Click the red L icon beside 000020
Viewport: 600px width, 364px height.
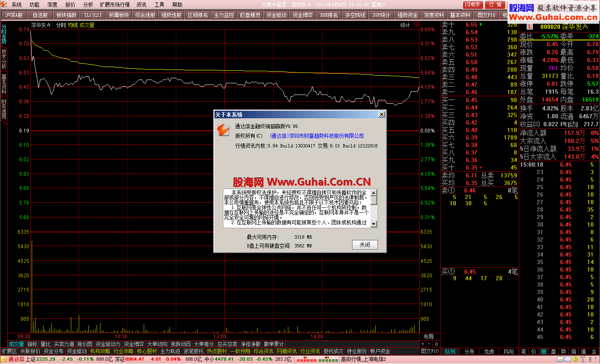tap(530, 27)
